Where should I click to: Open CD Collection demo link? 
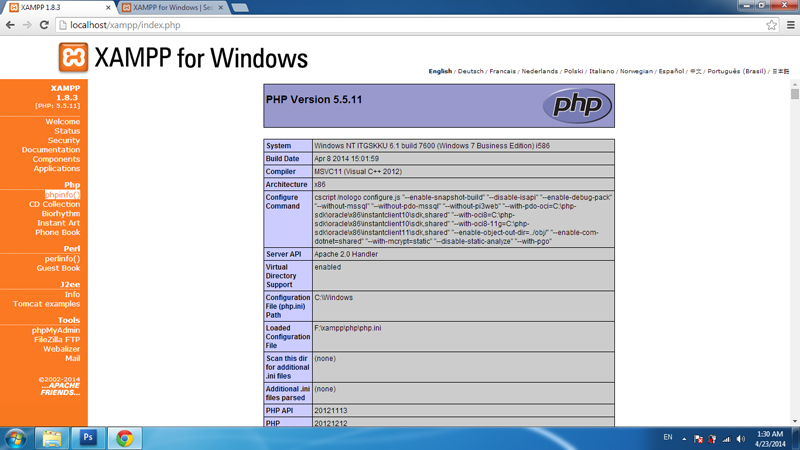pyautogui.click(x=54, y=204)
